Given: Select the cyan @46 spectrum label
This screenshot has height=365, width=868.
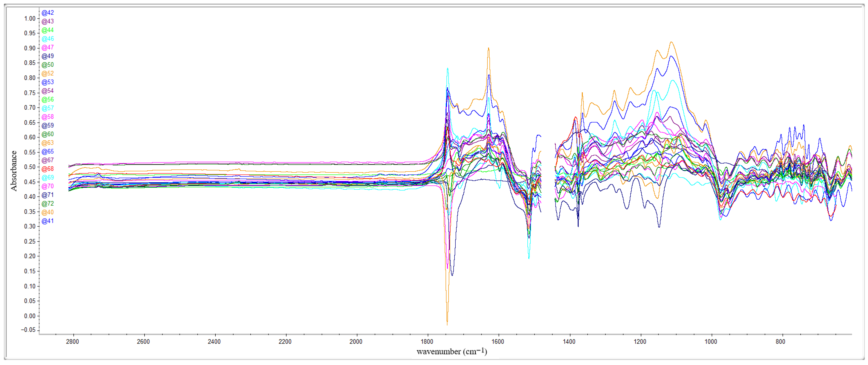Looking at the screenshot, I should click(47, 39).
